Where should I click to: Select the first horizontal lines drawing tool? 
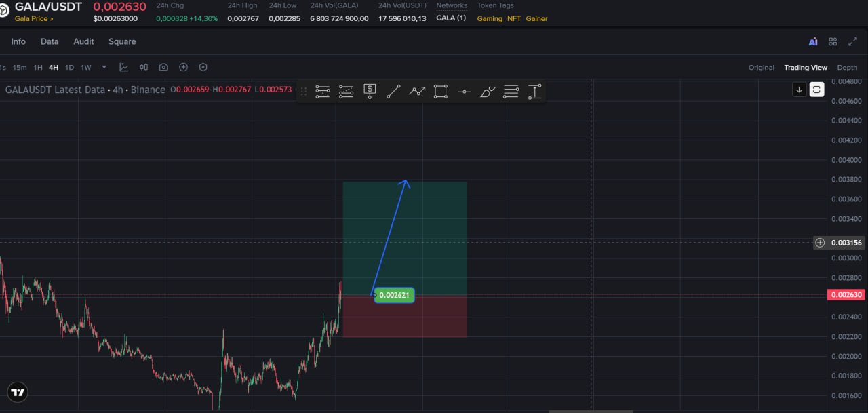[323, 92]
